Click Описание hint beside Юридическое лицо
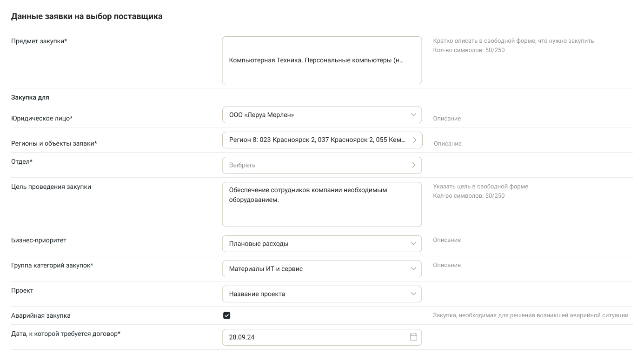 (447, 119)
